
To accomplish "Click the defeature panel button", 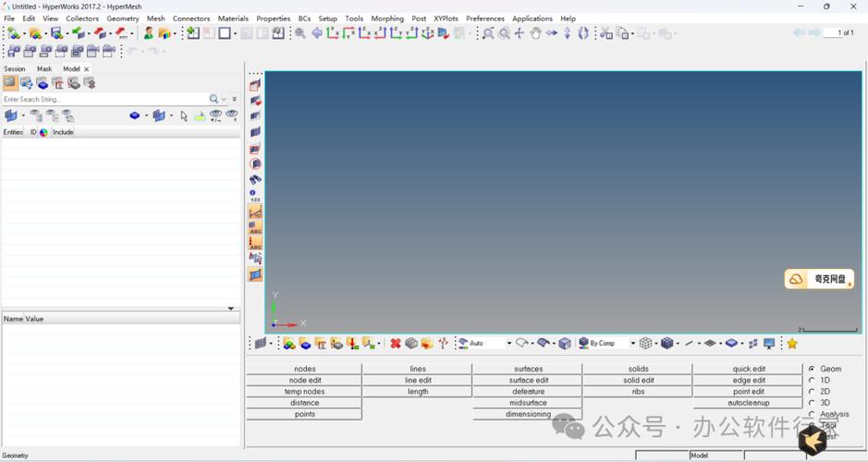I will (x=528, y=391).
